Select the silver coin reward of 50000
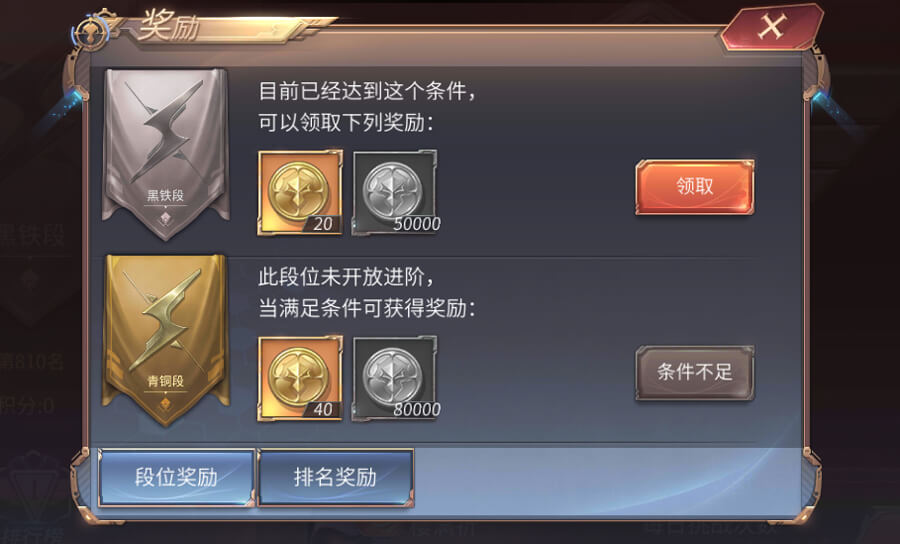 tap(395, 193)
